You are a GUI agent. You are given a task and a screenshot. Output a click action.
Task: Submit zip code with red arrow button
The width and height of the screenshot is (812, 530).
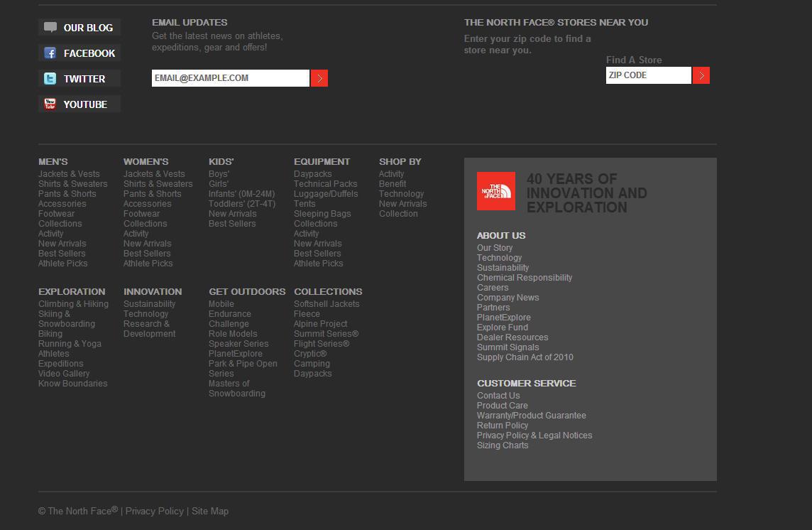coord(701,75)
